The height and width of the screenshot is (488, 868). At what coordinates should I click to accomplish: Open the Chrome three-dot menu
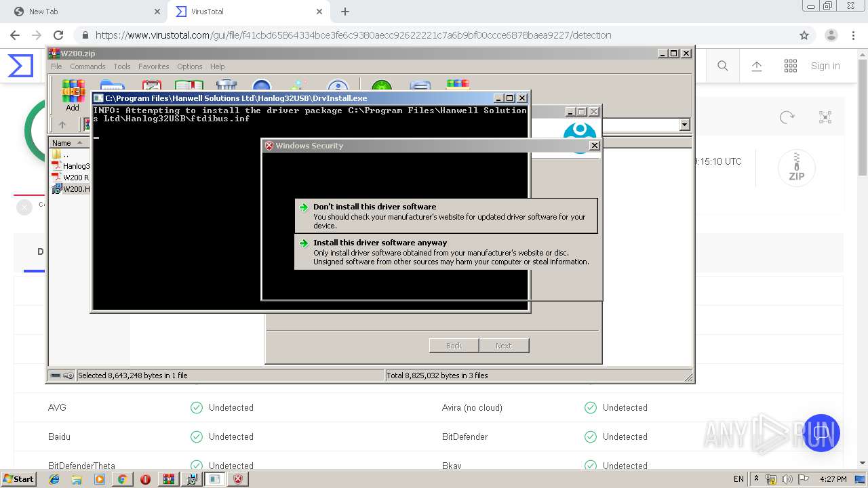click(x=854, y=35)
